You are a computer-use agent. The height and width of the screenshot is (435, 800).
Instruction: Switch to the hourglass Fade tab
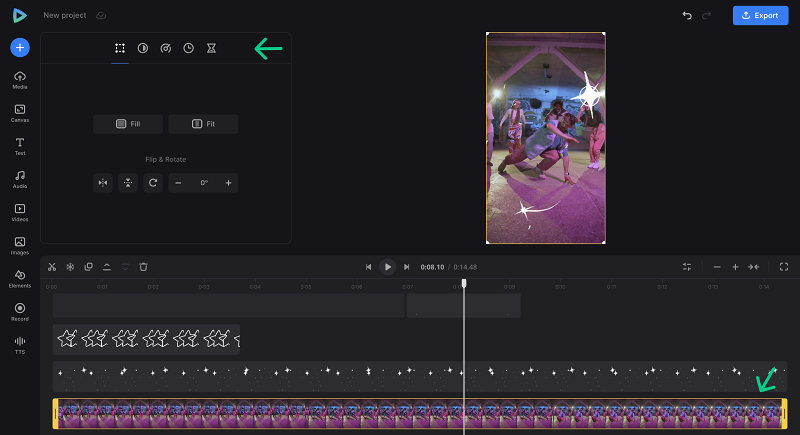[x=211, y=48]
